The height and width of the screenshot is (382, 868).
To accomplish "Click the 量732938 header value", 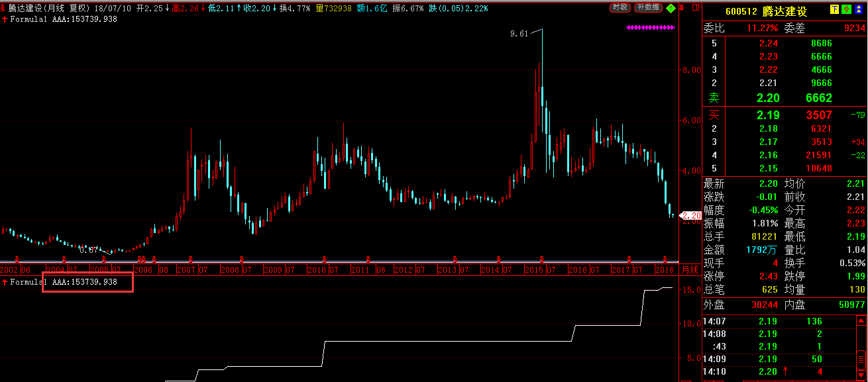I will (333, 8).
